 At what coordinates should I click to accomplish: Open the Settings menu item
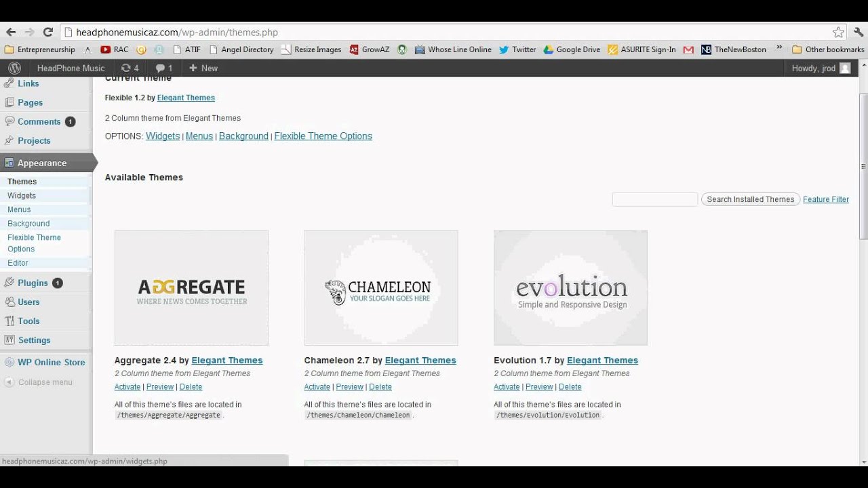point(34,340)
